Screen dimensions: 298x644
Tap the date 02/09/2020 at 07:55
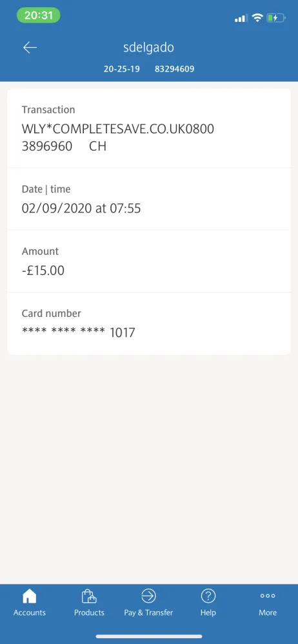pyautogui.click(x=81, y=208)
